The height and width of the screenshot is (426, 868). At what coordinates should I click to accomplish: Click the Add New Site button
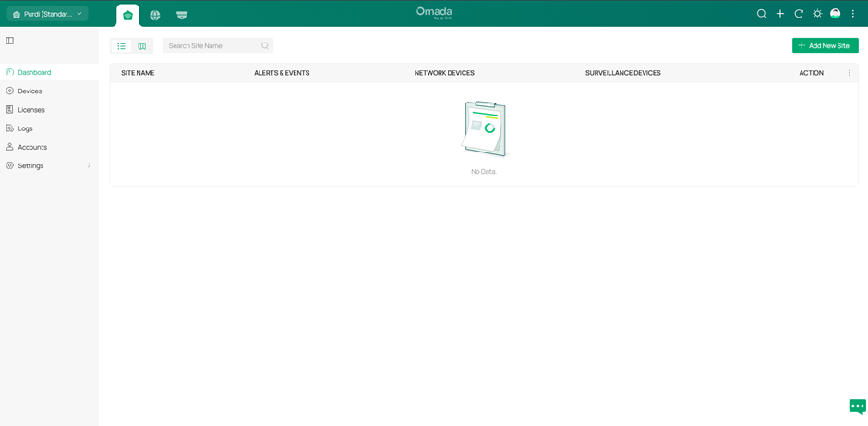click(x=825, y=45)
